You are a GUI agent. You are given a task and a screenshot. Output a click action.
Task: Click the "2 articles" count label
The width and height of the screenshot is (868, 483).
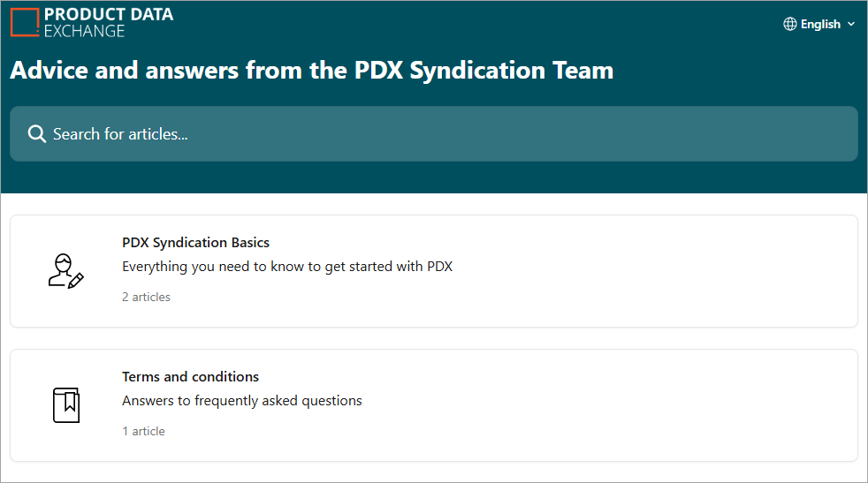click(146, 297)
